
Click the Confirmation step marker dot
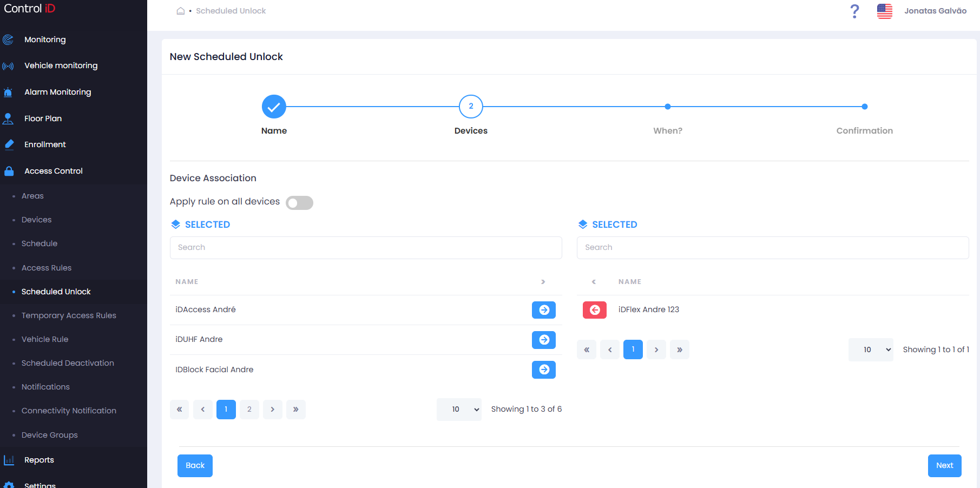[865, 107]
